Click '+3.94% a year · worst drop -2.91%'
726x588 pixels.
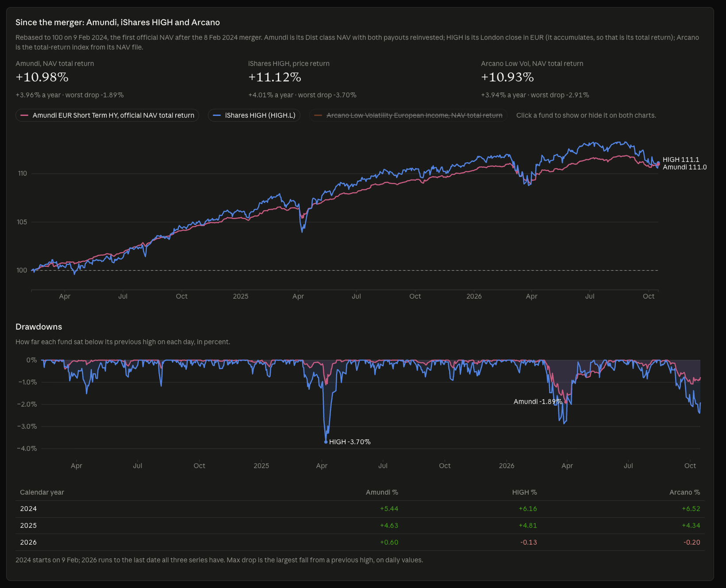(x=535, y=95)
